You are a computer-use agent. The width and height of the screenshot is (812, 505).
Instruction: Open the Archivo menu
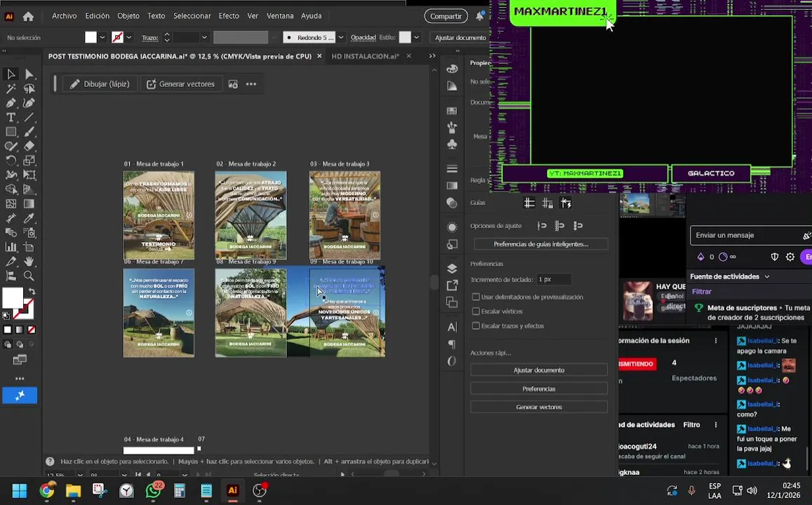[64, 16]
